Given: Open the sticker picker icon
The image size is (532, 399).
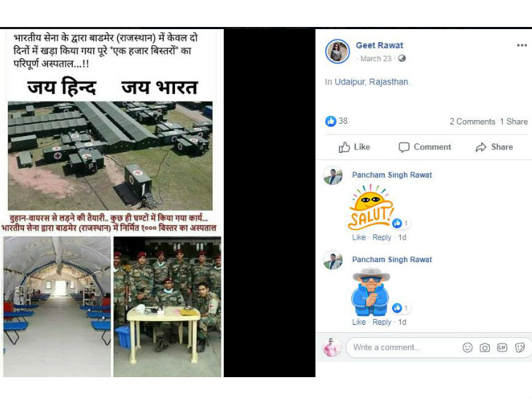Looking at the screenshot, I should pos(520,347).
